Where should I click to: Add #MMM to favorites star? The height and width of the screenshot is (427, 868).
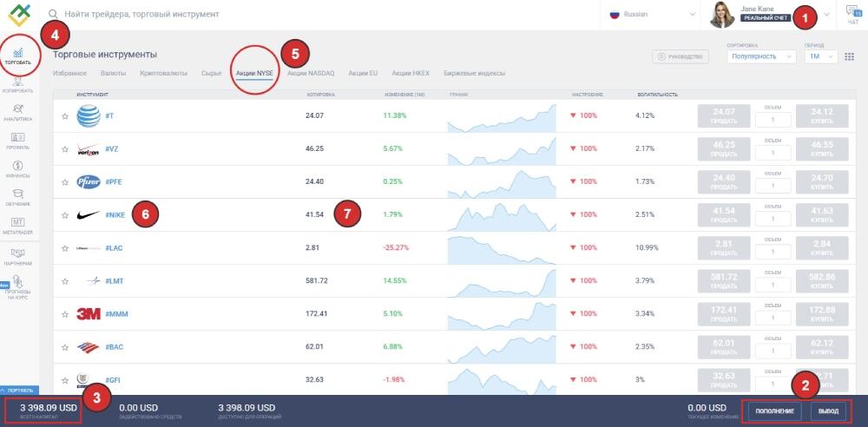coord(65,314)
